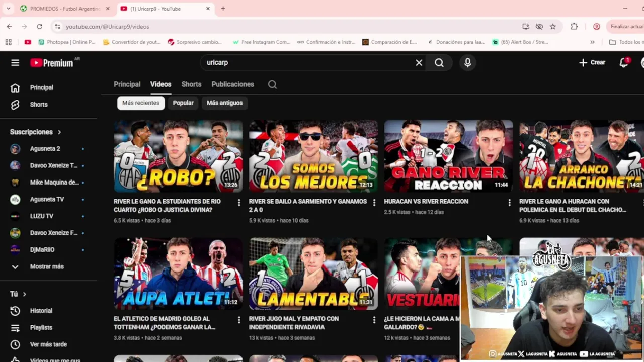Expand the Suscripciones section chevron
644x362 pixels.
pos(59,132)
